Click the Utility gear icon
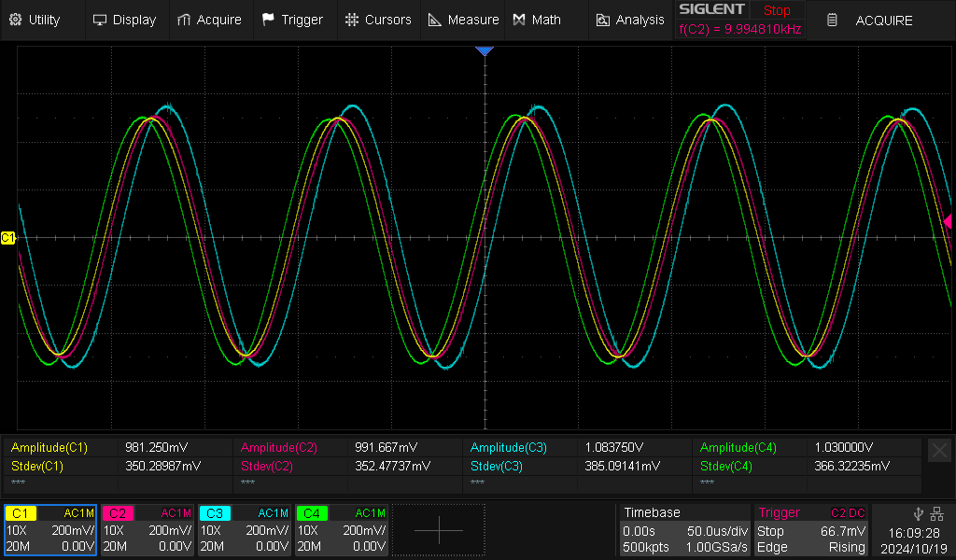 [x=15, y=19]
